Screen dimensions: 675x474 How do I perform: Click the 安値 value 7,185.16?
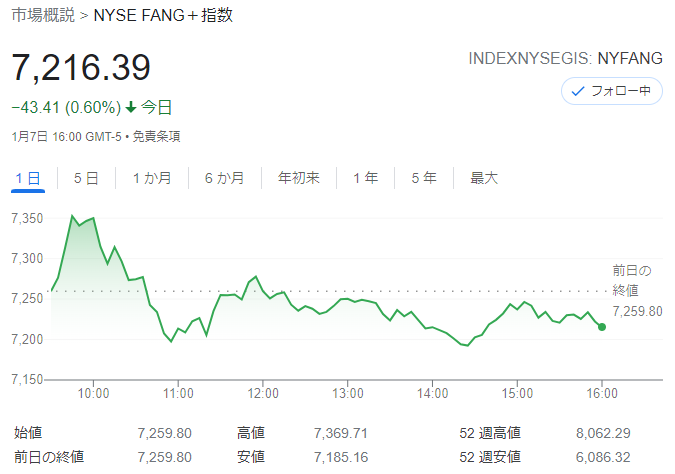pos(341,457)
